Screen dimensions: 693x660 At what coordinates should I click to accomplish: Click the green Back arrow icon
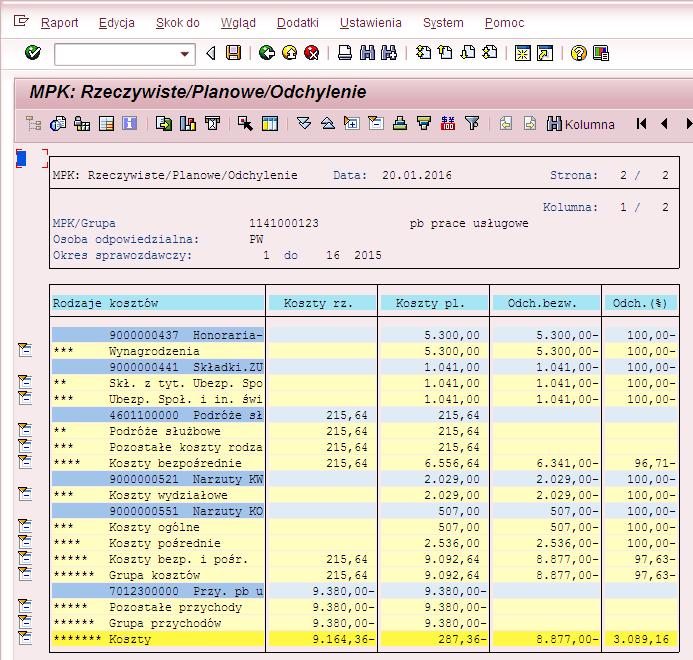coord(267,53)
